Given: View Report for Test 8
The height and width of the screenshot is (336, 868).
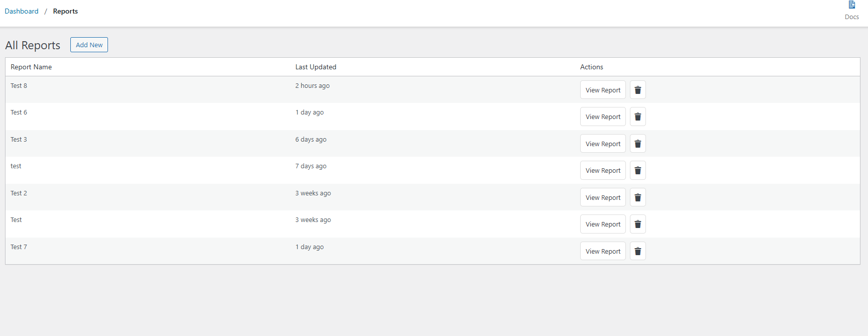Looking at the screenshot, I should (x=603, y=90).
